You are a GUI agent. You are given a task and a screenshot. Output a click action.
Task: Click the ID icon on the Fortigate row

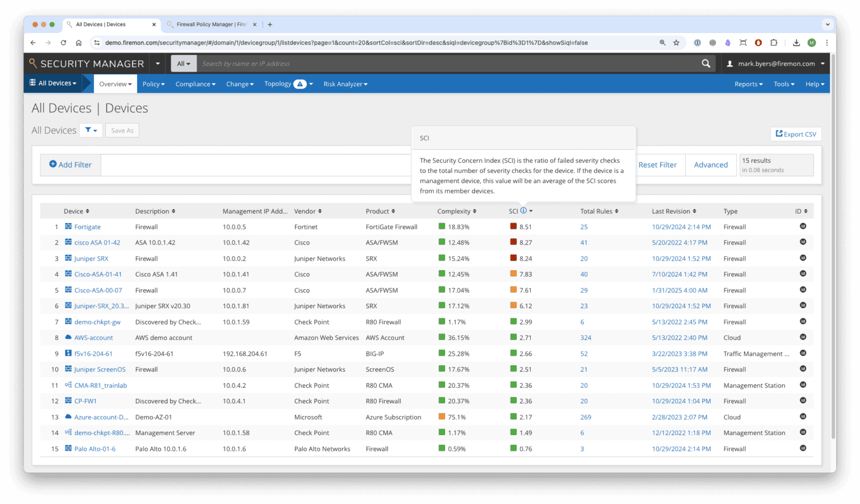coord(802,227)
